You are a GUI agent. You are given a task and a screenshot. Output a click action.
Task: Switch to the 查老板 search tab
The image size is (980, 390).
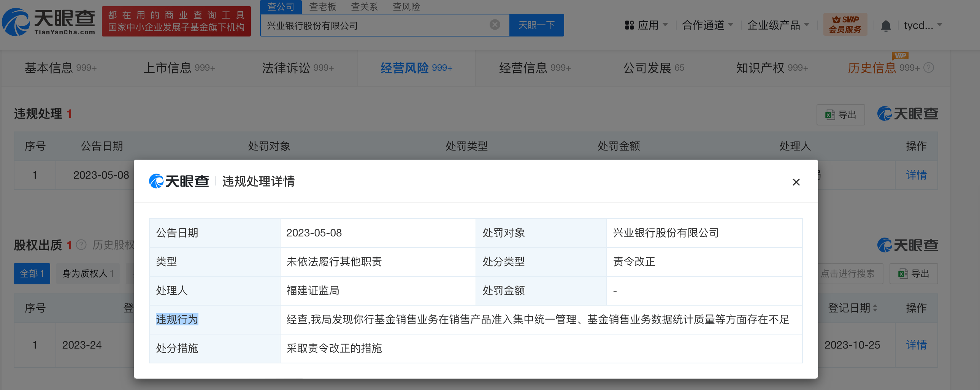(x=322, y=6)
